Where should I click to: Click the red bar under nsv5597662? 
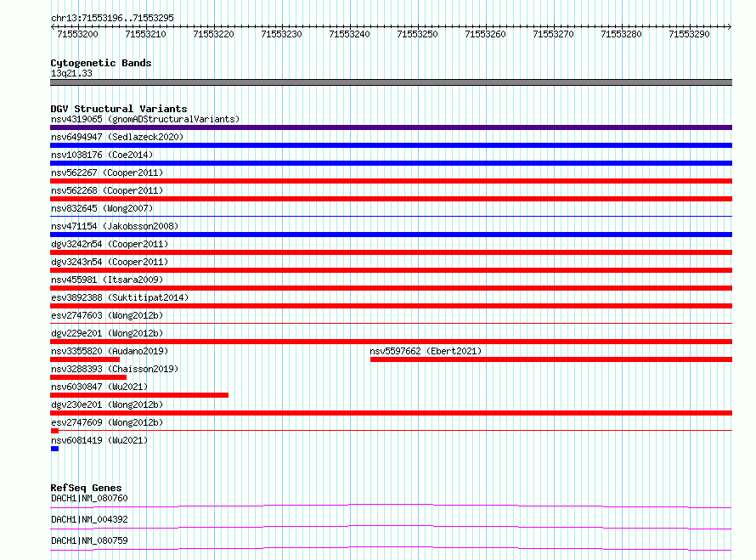pos(551,359)
